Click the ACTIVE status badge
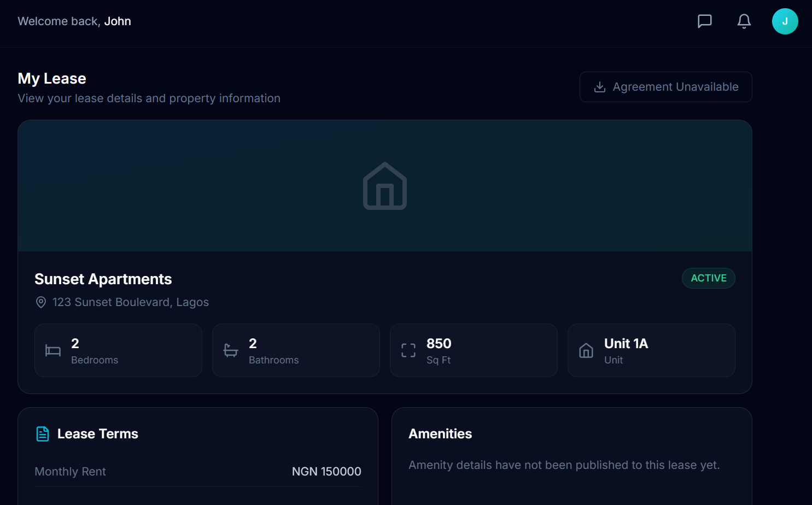Viewport: 812px width, 505px height. [709, 278]
